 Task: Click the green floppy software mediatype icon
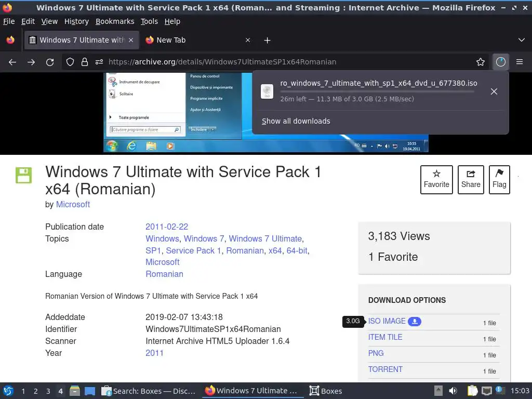(24, 176)
